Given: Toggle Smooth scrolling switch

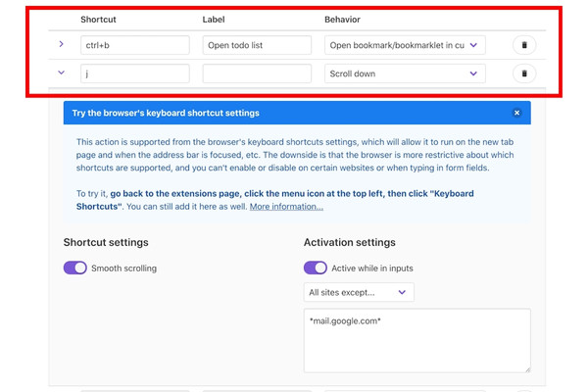Looking at the screenshot, I should tap(75, 268).
